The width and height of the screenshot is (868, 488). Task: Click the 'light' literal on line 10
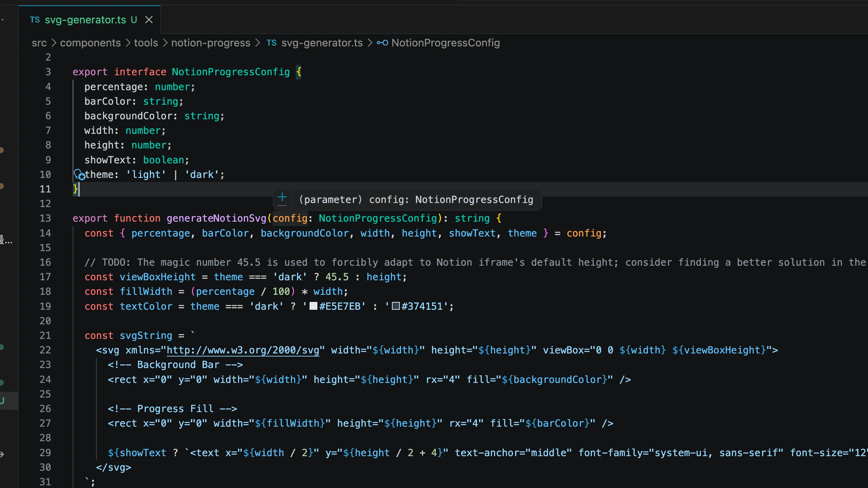point(146,175)
